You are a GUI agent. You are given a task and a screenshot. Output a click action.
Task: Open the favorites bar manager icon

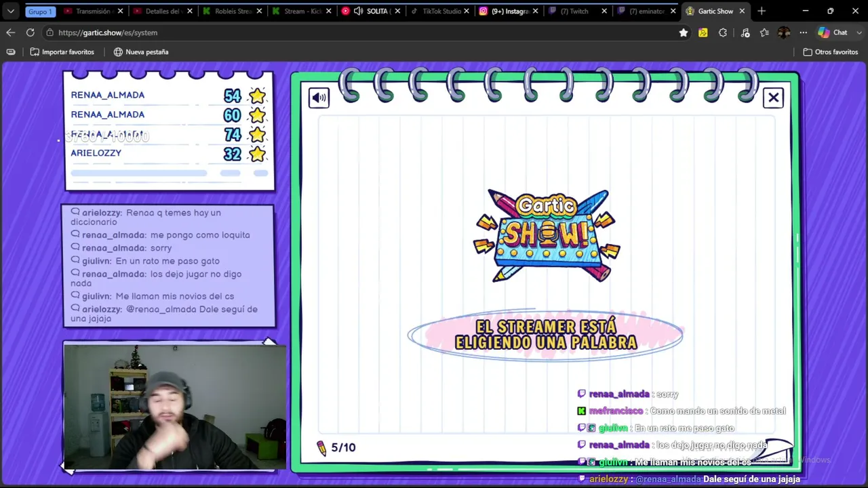11,52
